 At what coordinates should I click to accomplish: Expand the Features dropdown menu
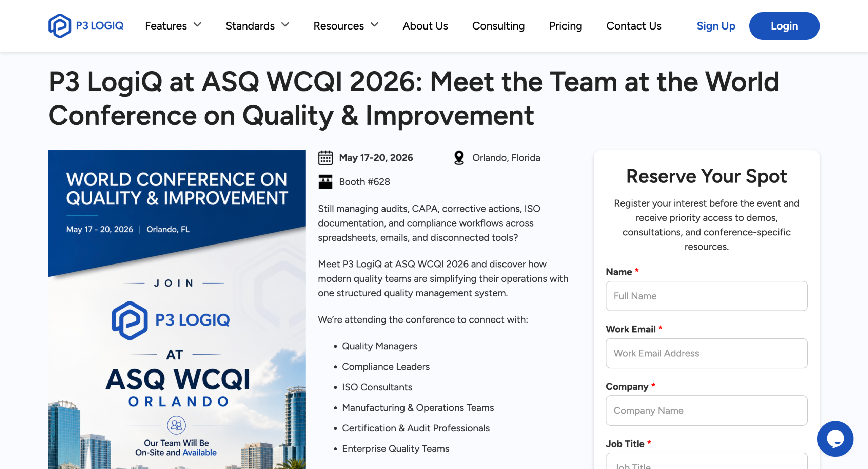[173, 26]
